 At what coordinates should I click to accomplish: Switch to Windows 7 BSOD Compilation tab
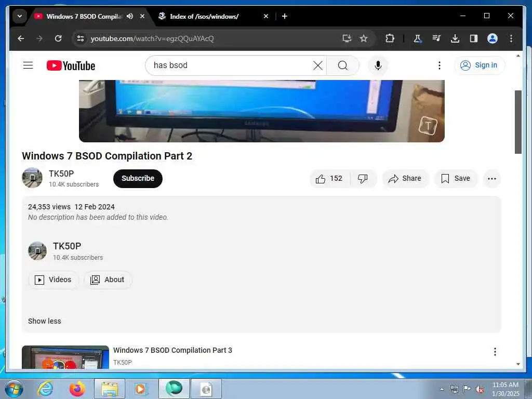tap(84, 16)
